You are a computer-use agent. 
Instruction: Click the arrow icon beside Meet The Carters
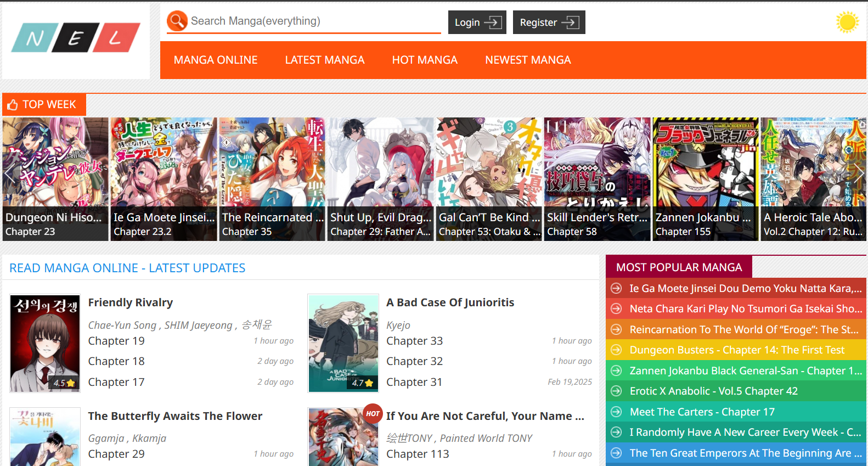[x=616, y=412]
